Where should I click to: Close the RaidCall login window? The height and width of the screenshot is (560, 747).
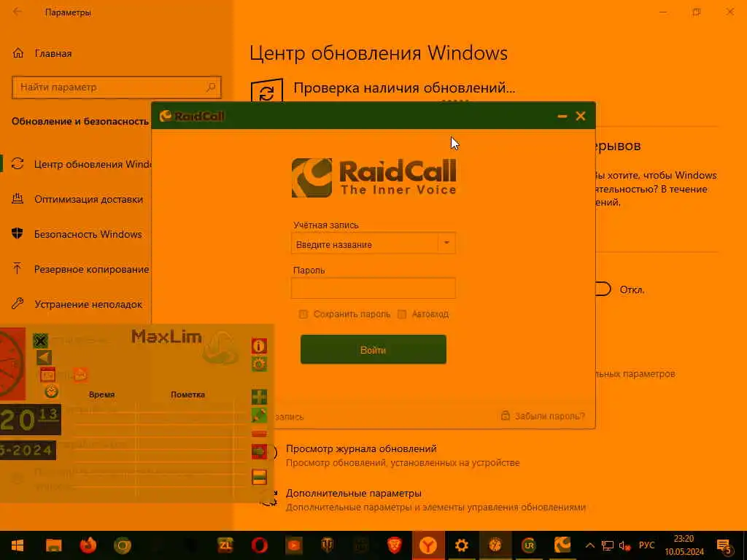tap(580, 116)
